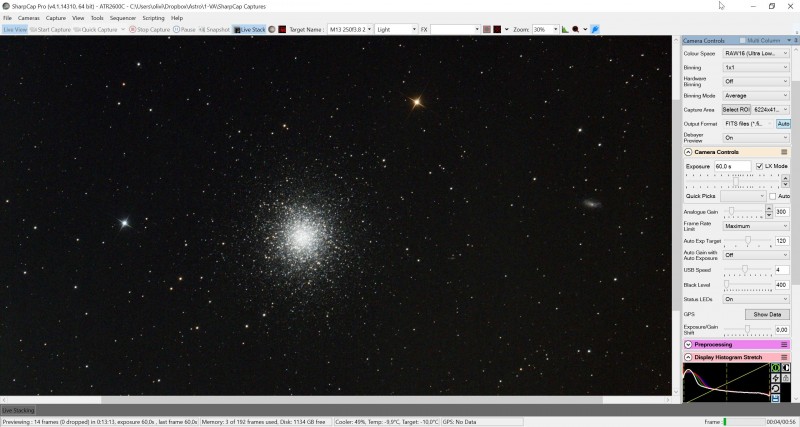The height and width of the screenshot is (427, 800).
Task: Open the reticule options dropdown arrow
Action: (506, 30)
